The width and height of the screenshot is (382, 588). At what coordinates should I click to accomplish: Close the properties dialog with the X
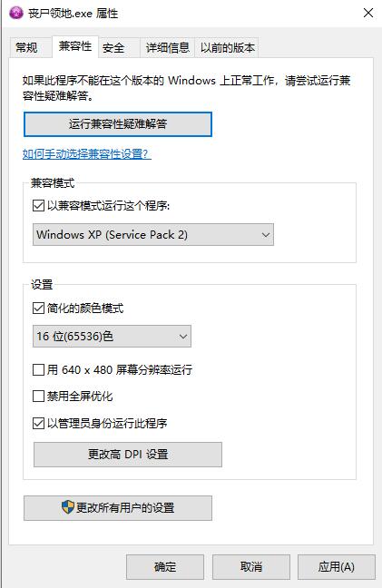coord(368,13)
